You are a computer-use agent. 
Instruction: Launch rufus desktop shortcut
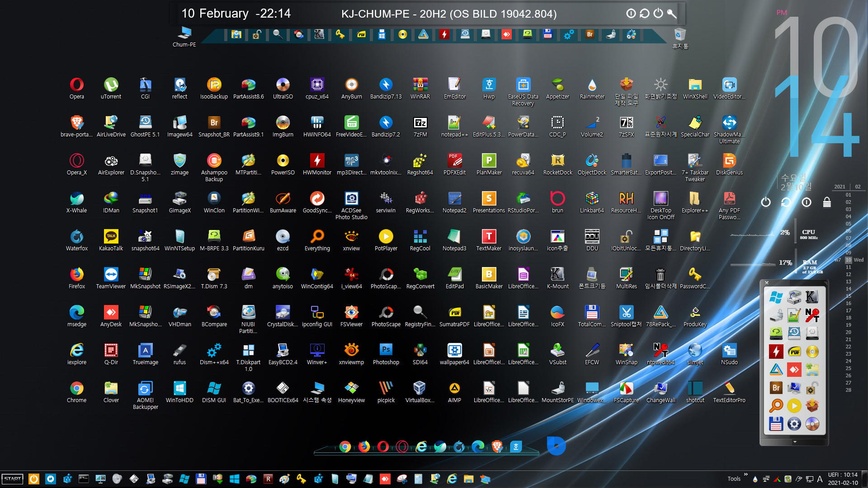click(179, 354)
